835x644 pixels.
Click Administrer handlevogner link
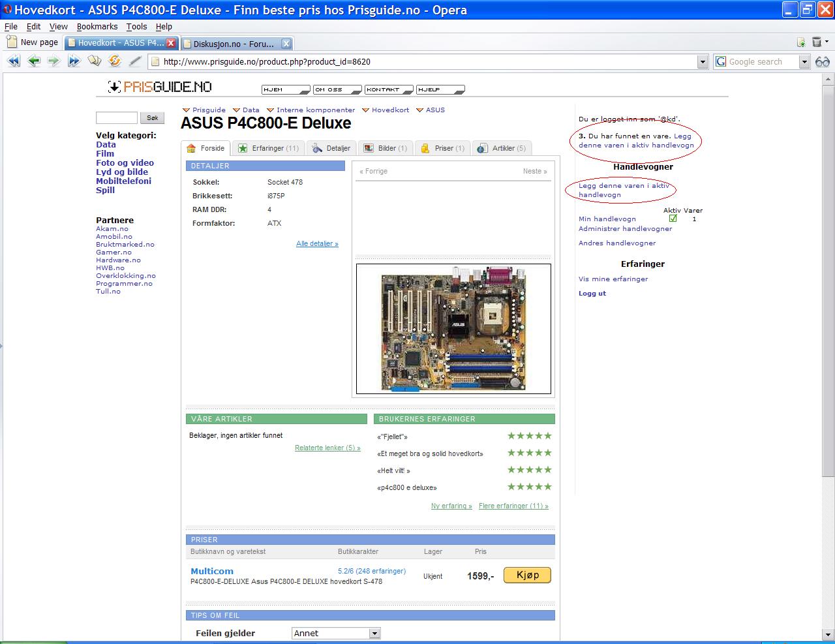click(625, 228)
